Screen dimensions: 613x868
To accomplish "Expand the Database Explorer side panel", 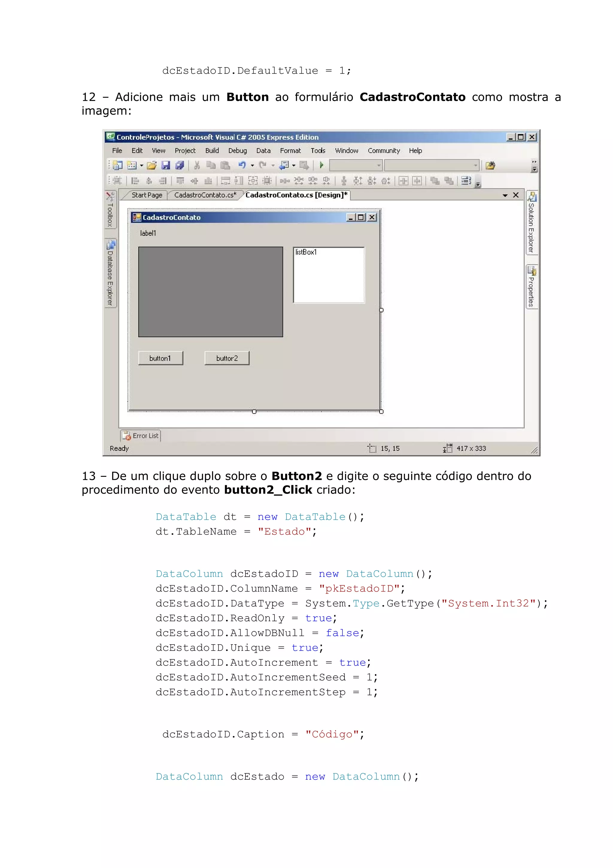I will 110,273.
